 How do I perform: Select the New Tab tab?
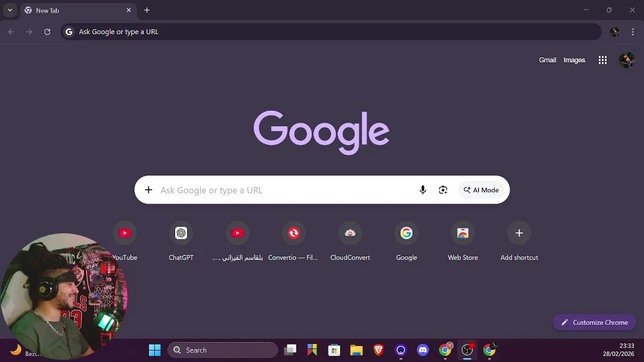[78, 11]
